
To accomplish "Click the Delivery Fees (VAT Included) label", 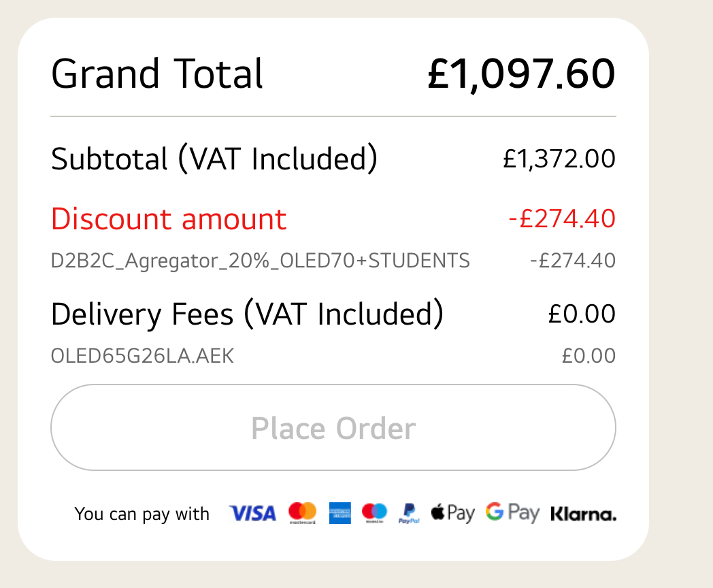I will click(247, 314).
